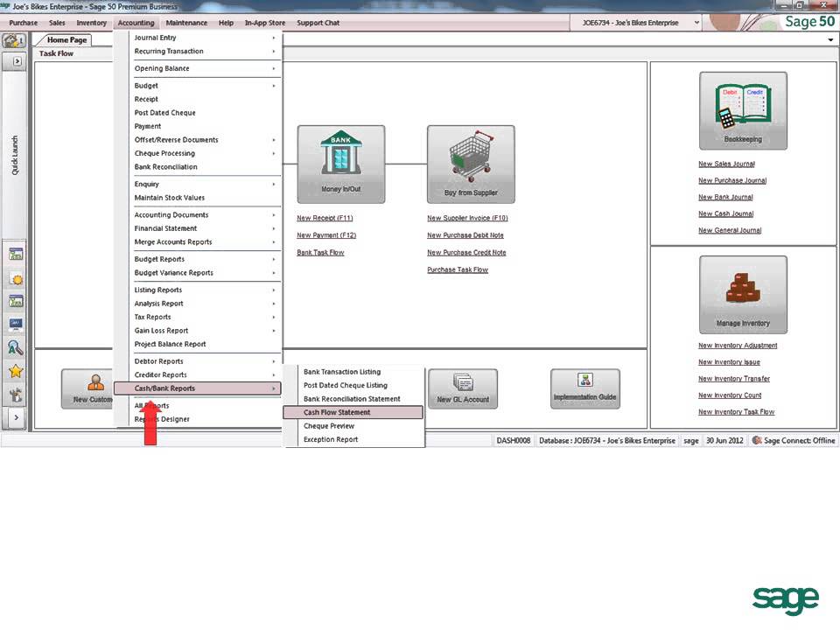Click the star favorites icon in Quick Launch sidebar
The height and width of the screenshot is (630, 840).
point(16,371)
